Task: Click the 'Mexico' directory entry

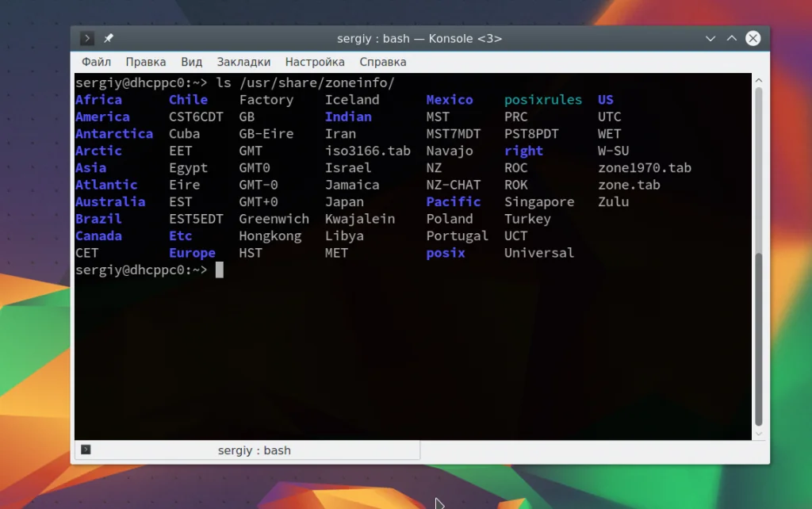Action: tap(450, 99)
